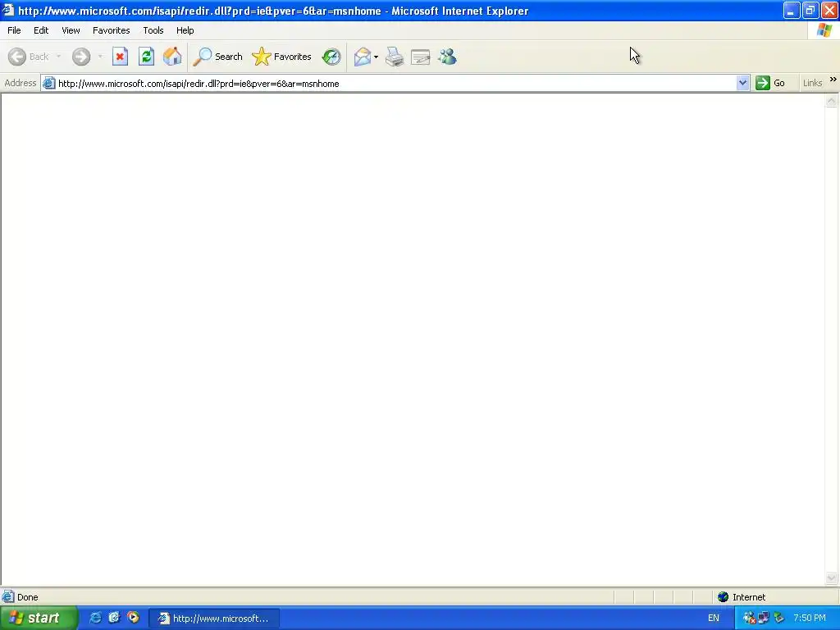840x630 pixels.
Task: Launch Messenger from toolbar icon
Action: [447, 57]
